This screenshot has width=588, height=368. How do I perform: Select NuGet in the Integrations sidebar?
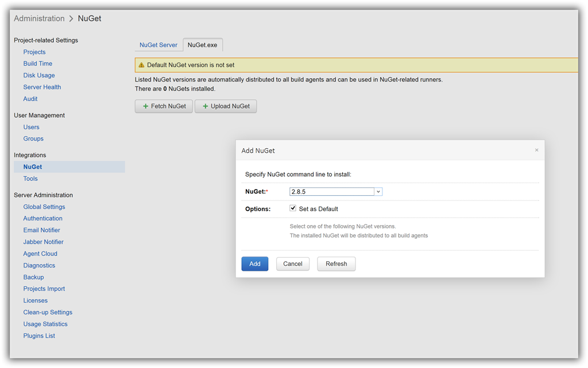pyautogui.click(x=69, y=166)
